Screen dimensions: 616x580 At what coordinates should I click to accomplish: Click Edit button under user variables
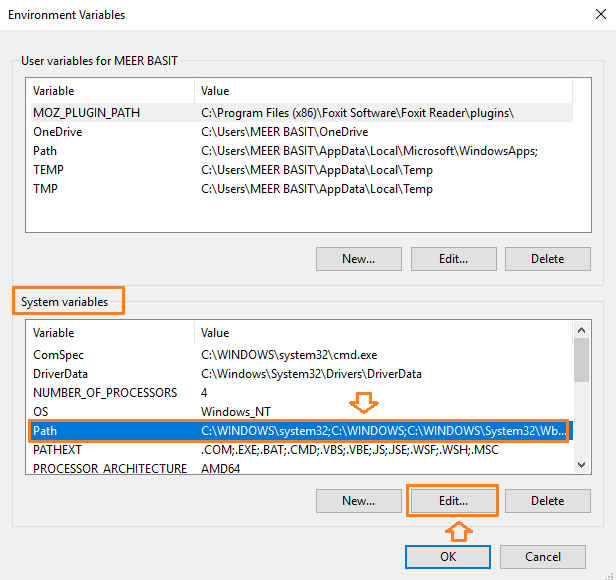coord(453,258)
